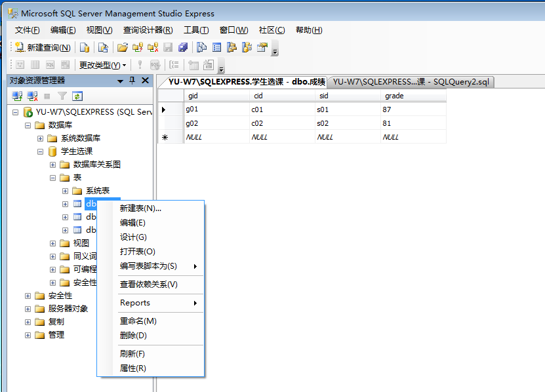This screenshot has height=392, width=545.
Task: Open the 视图(V) menu
Action: [x=100, y=30]
